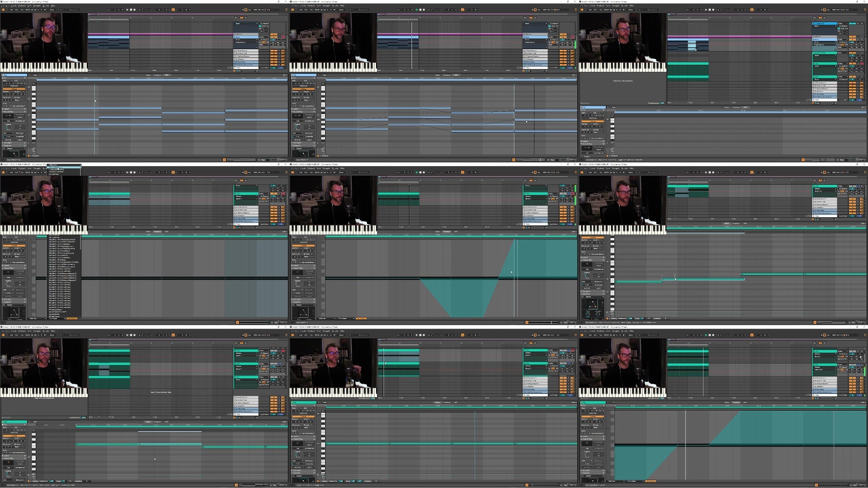Select the Master track header in the top-left frame
Viewport: 868px width, 488px height.
(246, 68)
